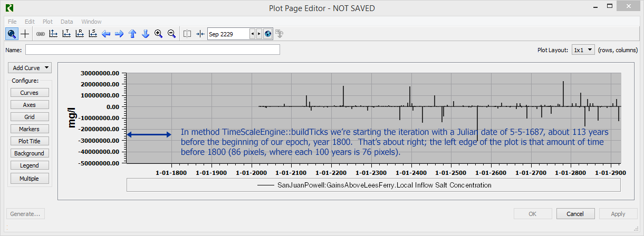Open the File menu
Screen dimensions: 644x236
tap(12, 22)
